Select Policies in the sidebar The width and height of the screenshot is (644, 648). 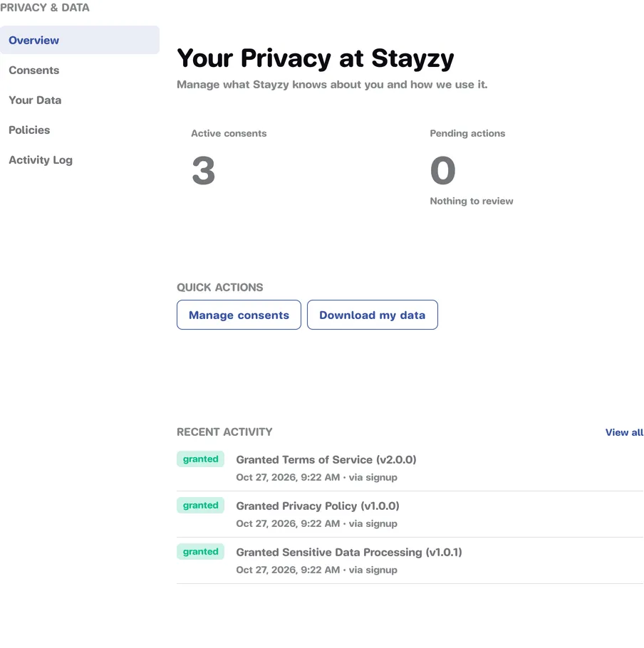coord(29,130)
